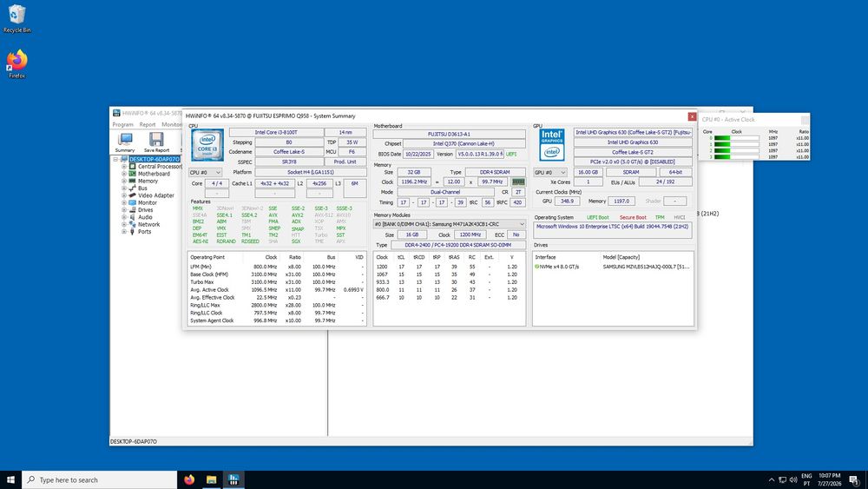868x489 pixels.
Task: Click the Motherboard icon in the tree
Action: (132, 174)
